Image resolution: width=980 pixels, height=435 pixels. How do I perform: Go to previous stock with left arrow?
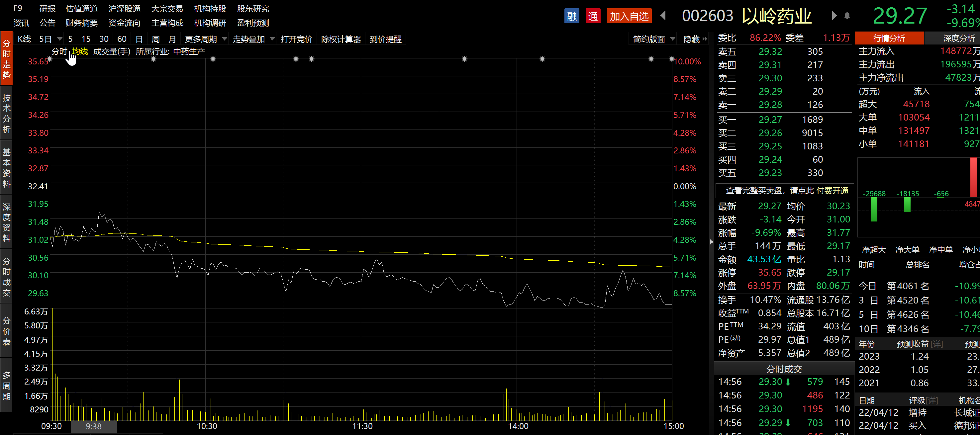pyautogui.click(x=663, y=16)
